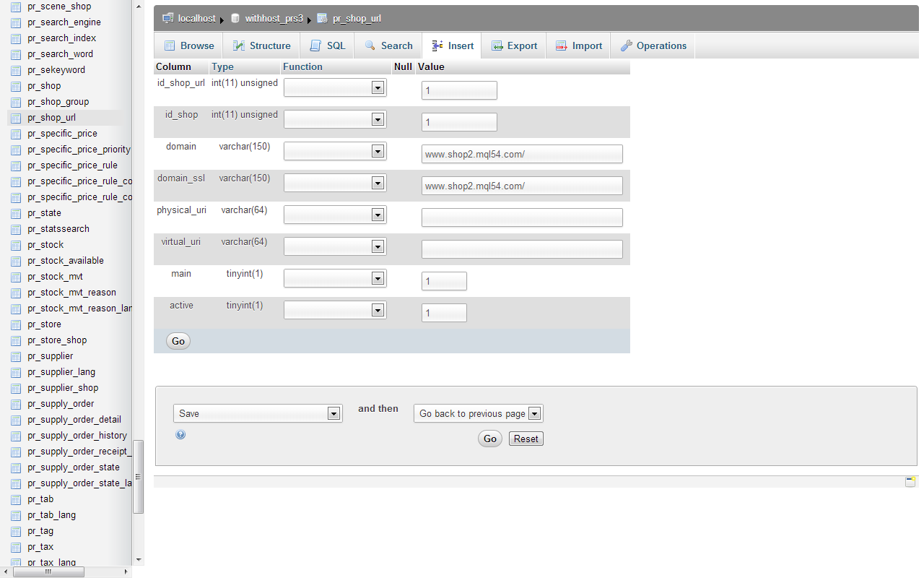The height and width of the screenshot is (578, 924).
Task: Click the Reset button
Action: tap(526, 439)
